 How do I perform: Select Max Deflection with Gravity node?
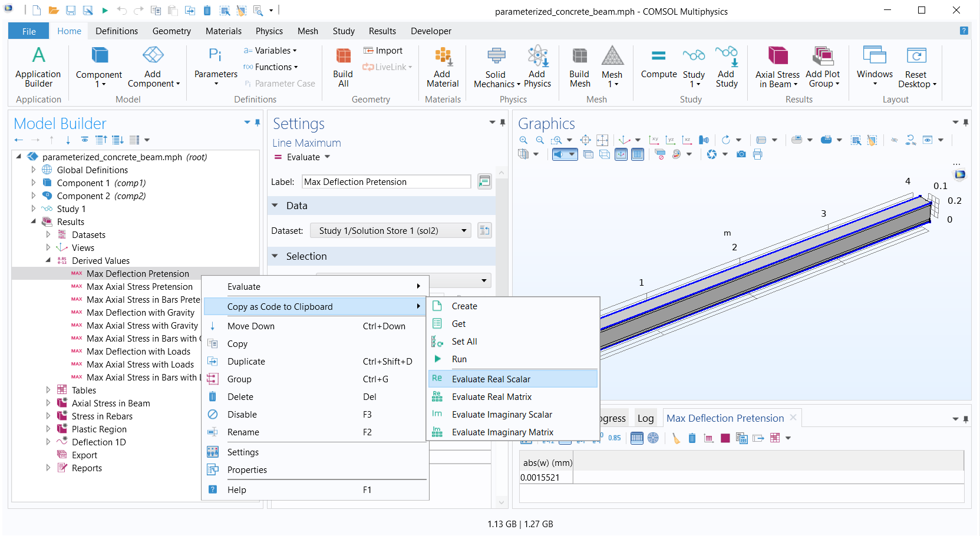point(140,312)
